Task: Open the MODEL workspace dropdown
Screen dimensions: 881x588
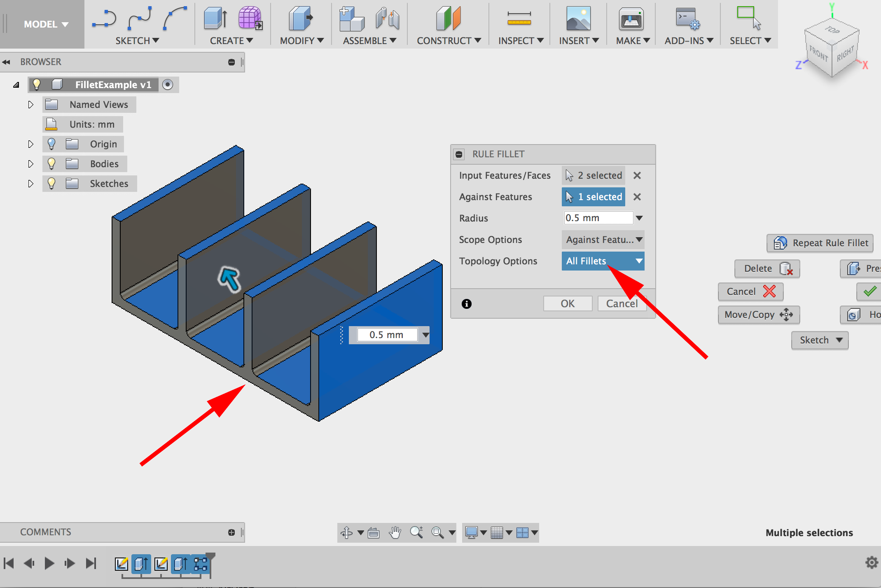Action: [x=46, y=24]
